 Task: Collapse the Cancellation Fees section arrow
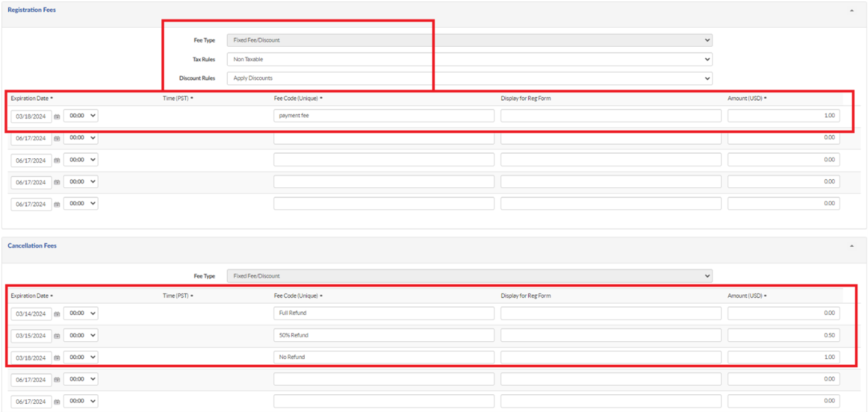[x=852, y=246]
